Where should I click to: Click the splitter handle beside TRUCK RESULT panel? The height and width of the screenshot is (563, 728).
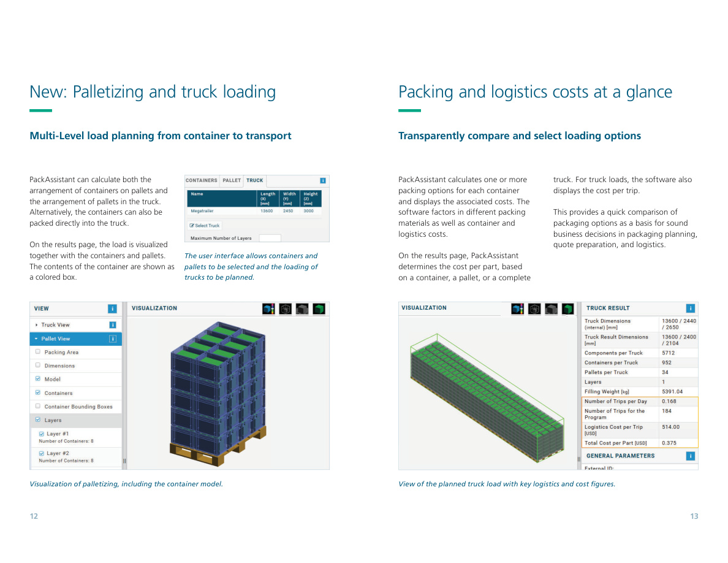tap(578, 459)
